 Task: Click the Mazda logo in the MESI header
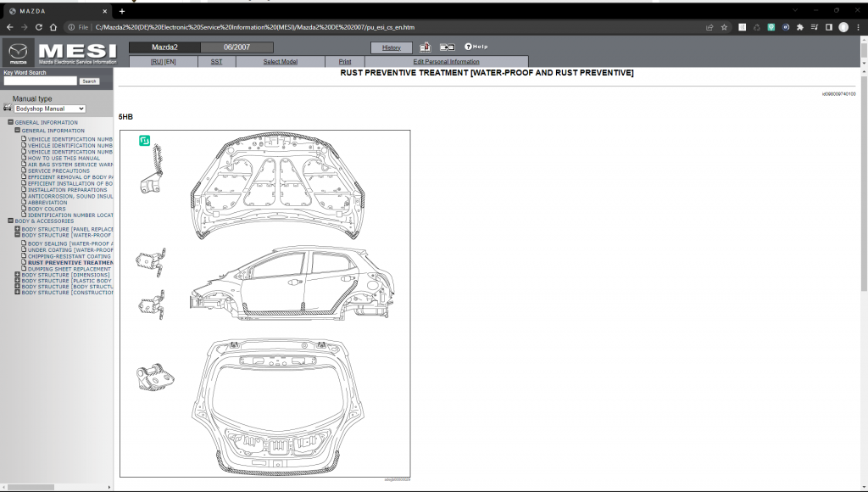pos(17,51)
